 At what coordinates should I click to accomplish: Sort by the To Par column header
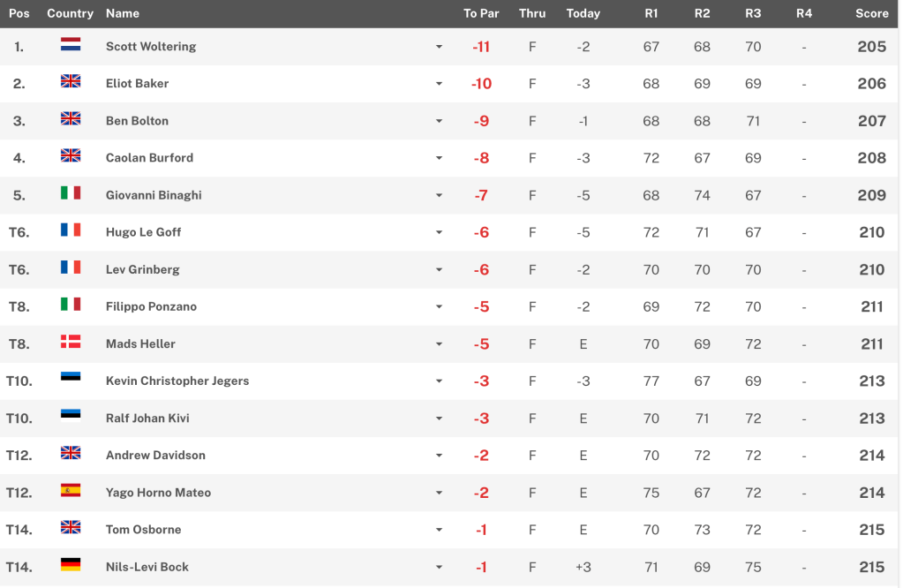tap(481, 13)
